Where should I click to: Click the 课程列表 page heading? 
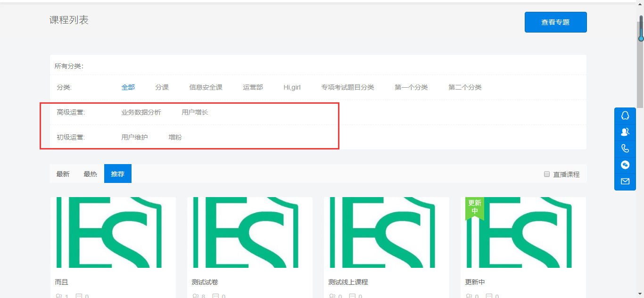[x=69, y=20]
